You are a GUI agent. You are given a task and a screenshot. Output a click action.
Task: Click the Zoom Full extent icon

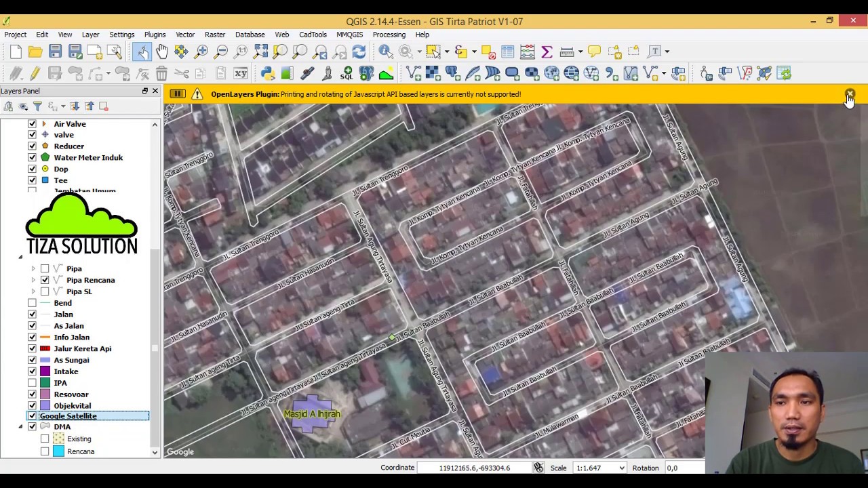coord(260,52)
